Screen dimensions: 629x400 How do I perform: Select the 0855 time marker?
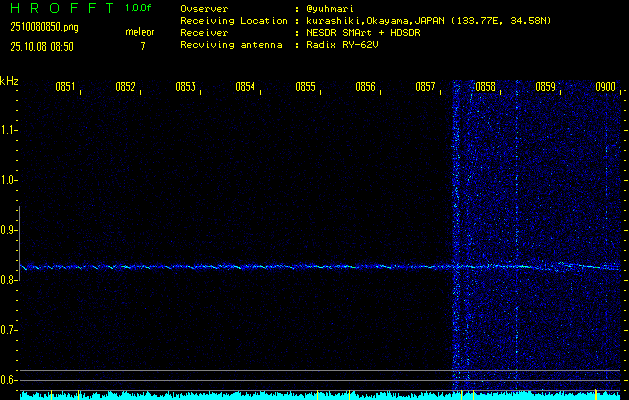coord(305,87)
